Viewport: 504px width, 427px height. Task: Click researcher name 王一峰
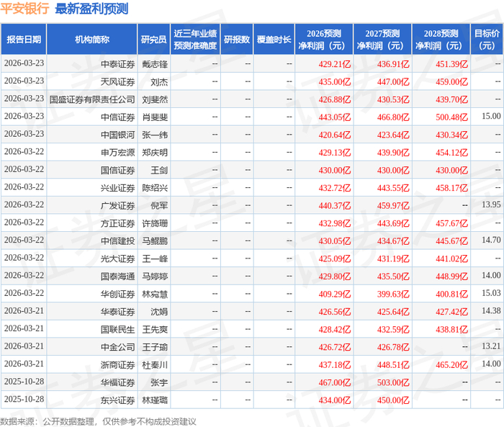155,259
